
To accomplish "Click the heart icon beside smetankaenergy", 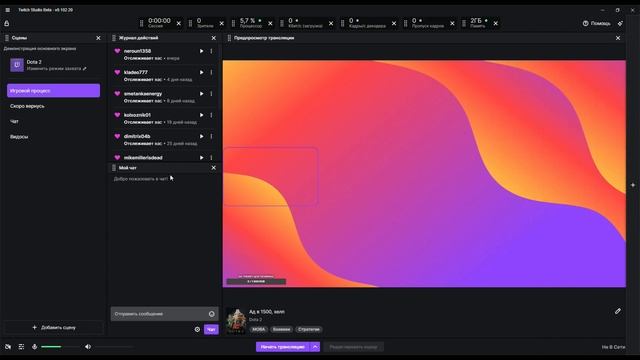I will pos(117,93).
